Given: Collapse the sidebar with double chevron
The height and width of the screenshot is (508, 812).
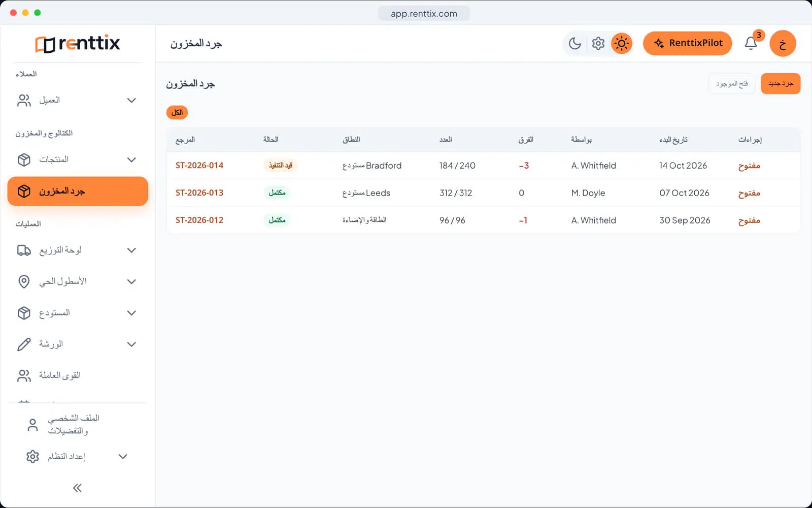Looking at the screenshot, I should (x=77, y=488).
